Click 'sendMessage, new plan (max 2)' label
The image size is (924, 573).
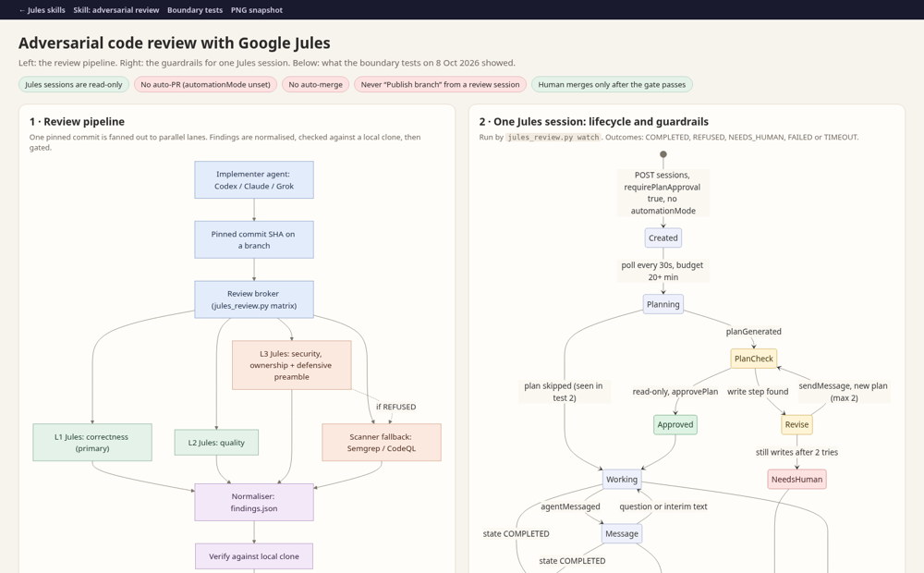click(844, 392)
